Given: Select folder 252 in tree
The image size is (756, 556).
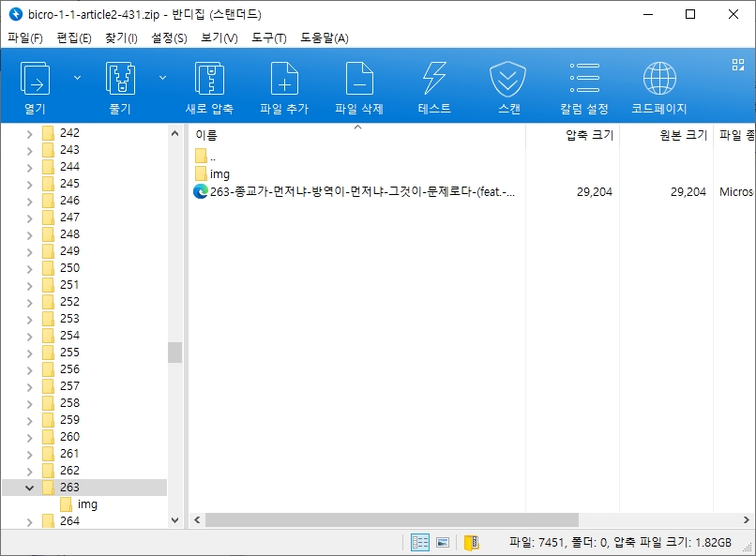Looking at the screenshot, I should (x=69, y=302).
